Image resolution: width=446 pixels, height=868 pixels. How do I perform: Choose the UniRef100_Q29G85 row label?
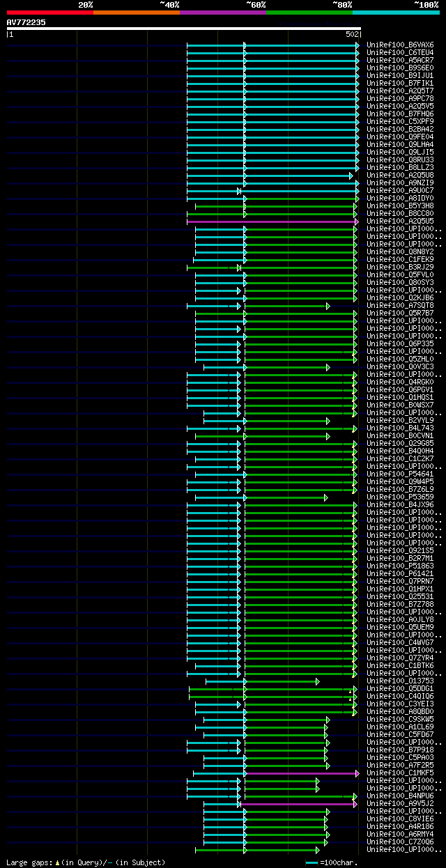click(x=400, y=443)
